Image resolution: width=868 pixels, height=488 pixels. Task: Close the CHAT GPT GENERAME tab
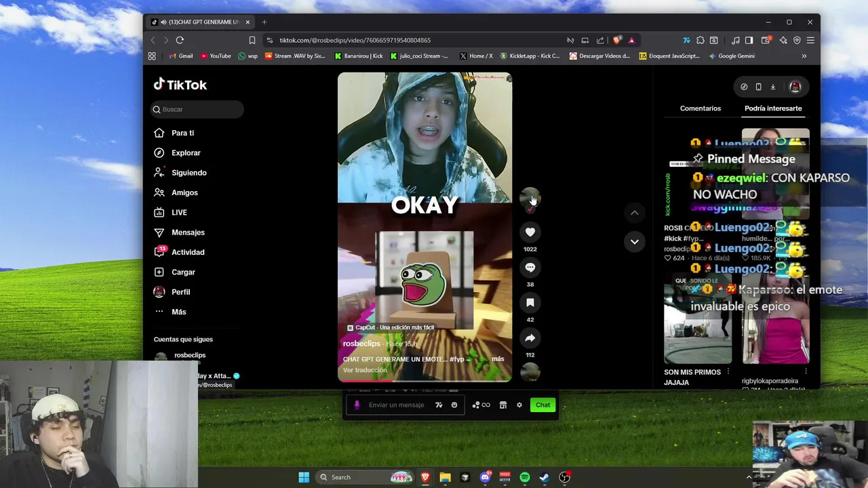click(248, 22)
